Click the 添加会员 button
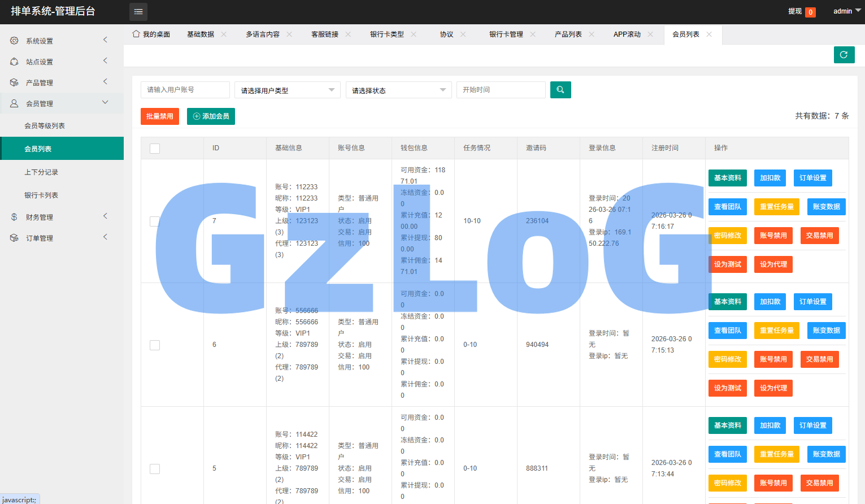865x504 pixels. click(x=211, y=116)
